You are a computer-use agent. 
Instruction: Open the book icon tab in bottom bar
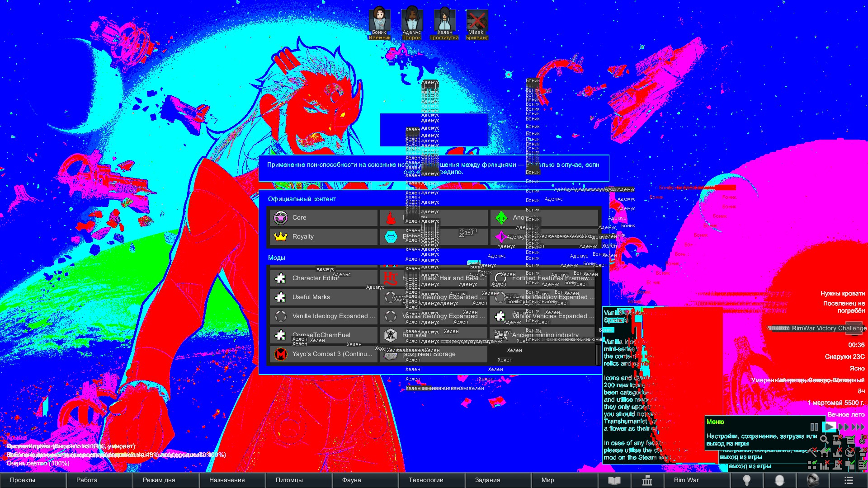tap(614, 480)
